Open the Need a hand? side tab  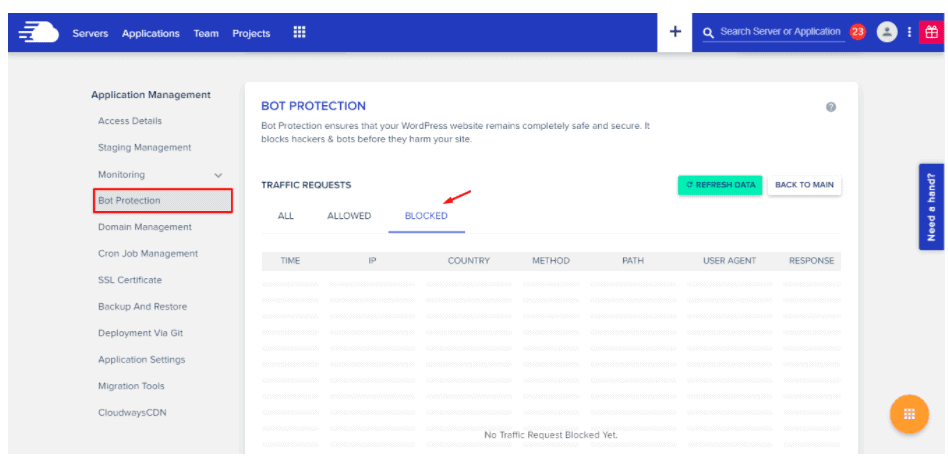(x=931, y=207)
